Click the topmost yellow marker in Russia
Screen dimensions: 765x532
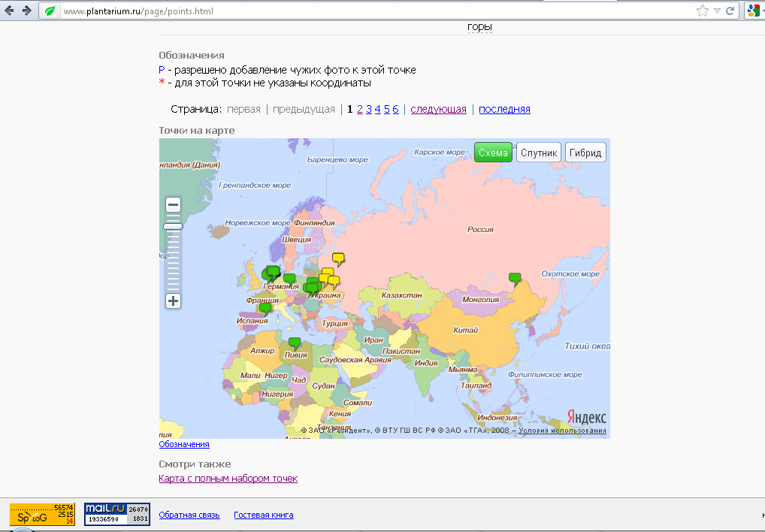coord(338,258)
